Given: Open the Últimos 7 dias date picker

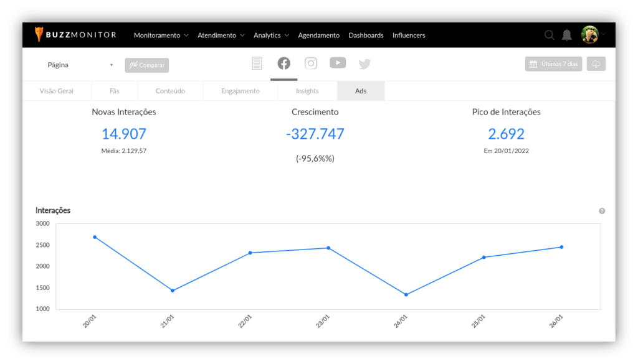Looking at the screenshot, I should (x=553, y=64).
